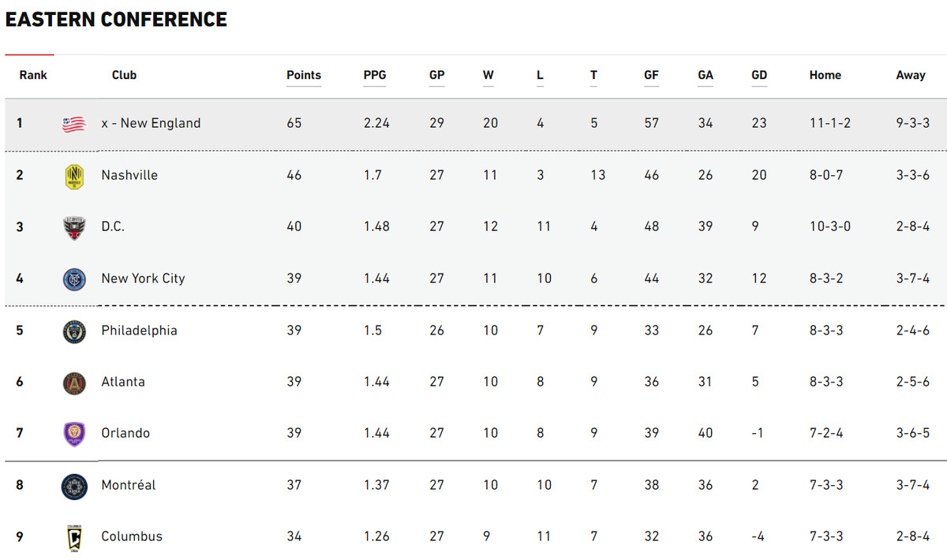Screen dimensions: 947x560
Task: Click the New England Revolution crest icon
Action: pos(73,124)
